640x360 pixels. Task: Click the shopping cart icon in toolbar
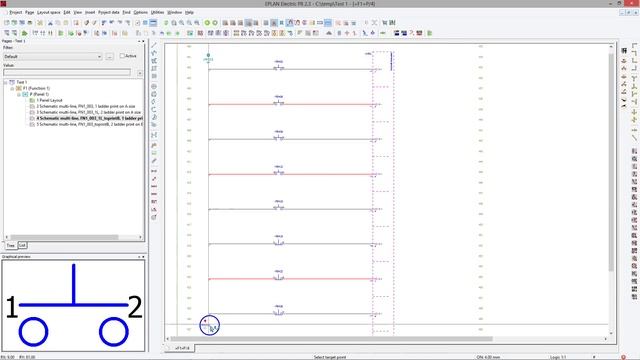coord(384,23)
